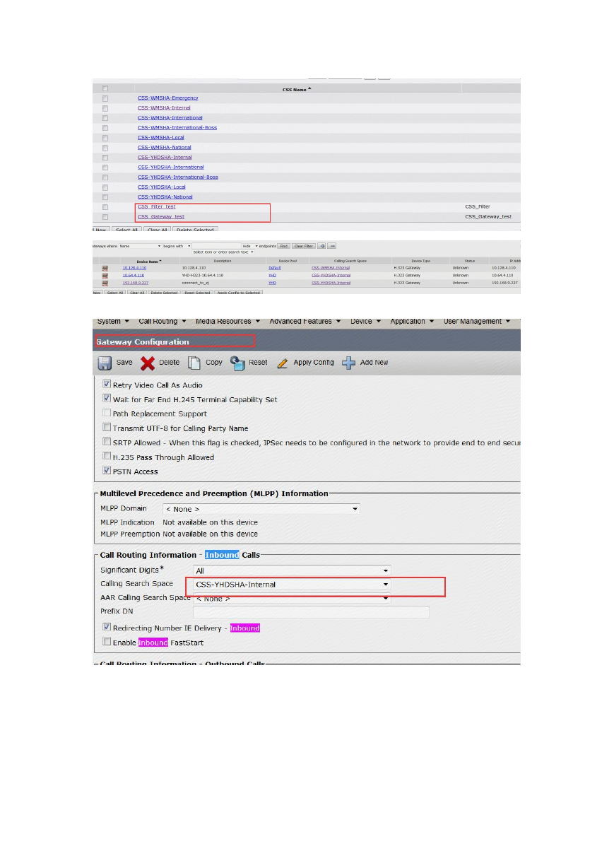Click the Find button in gateway search
Image resolution: width=614 pixels, height=868 pixels.
(283, 246)
